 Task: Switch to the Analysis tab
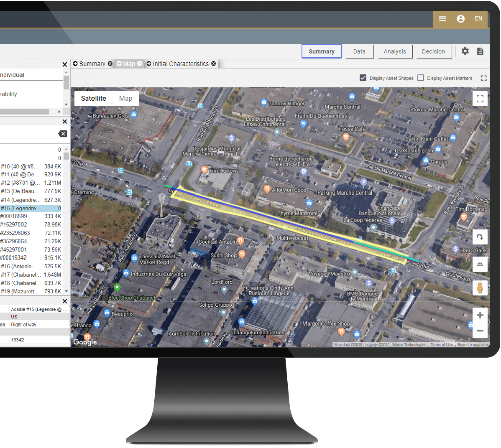395,51
